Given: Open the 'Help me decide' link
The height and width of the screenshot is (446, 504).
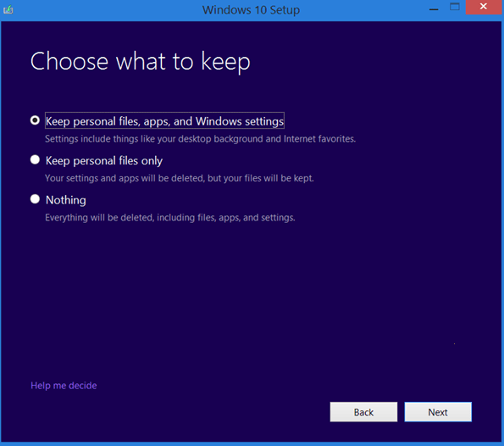Looking at the screenshot, I should pos(64,385).
